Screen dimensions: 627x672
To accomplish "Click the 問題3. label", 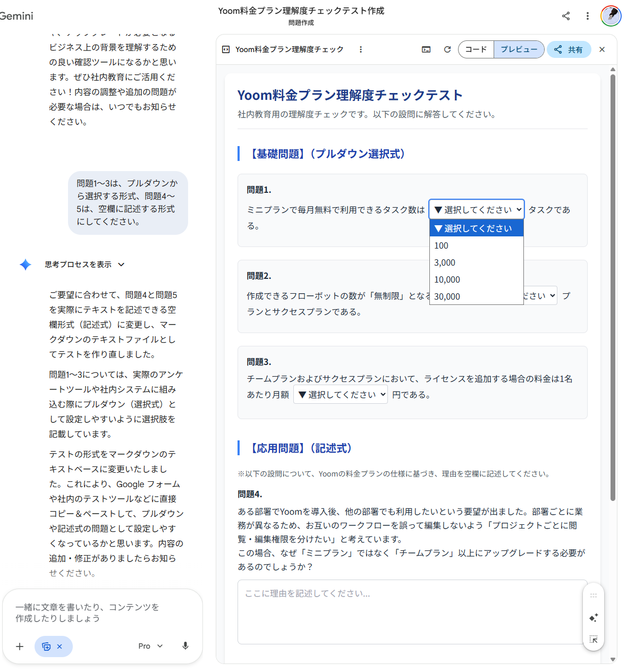I will point(259,362).
